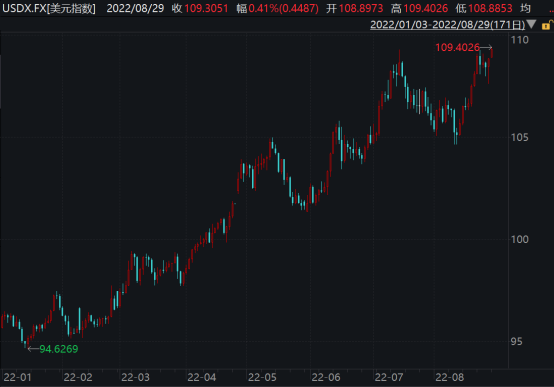Click the low price 108.8853

490,8
